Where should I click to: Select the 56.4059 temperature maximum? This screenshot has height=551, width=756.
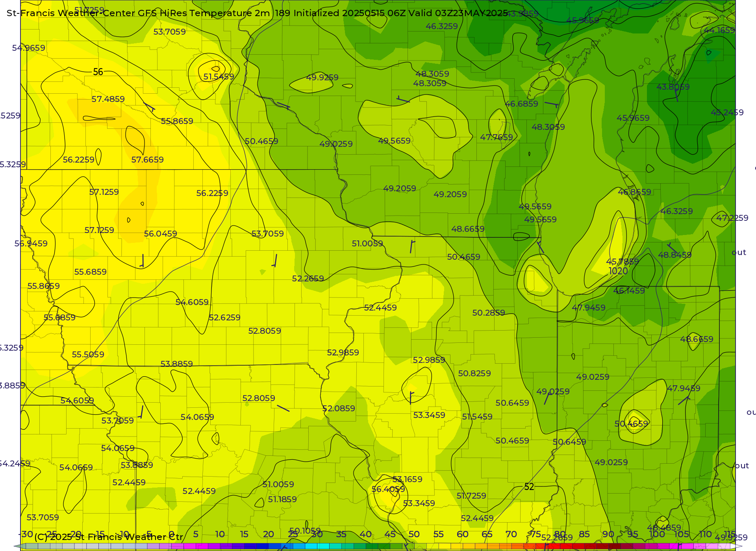point(388,489)
